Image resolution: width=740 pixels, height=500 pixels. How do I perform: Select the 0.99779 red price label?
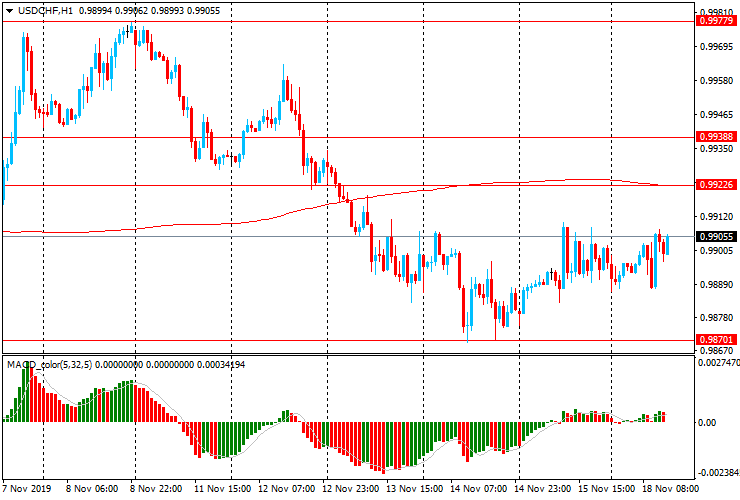(x=716, y=20)
